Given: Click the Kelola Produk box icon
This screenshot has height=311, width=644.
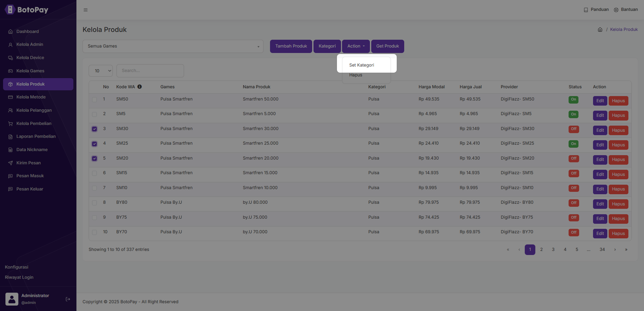Looking at the screenshot, I should [x=11, y=84].
